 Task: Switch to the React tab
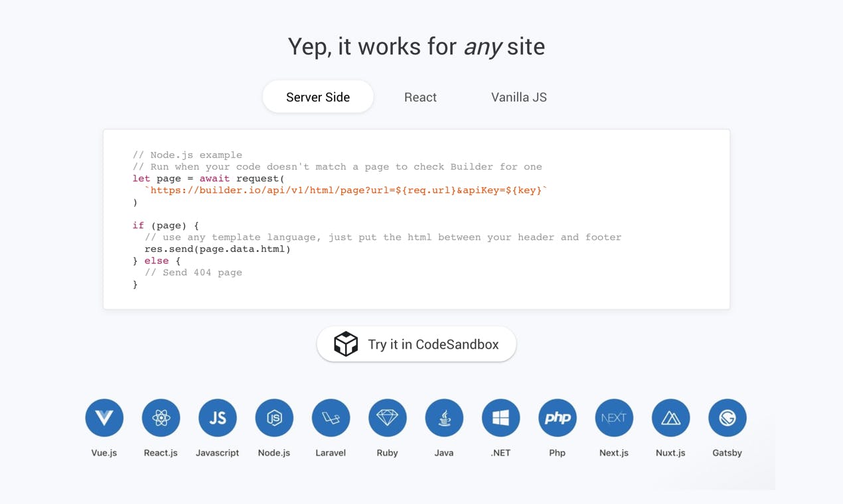(420, 97)
